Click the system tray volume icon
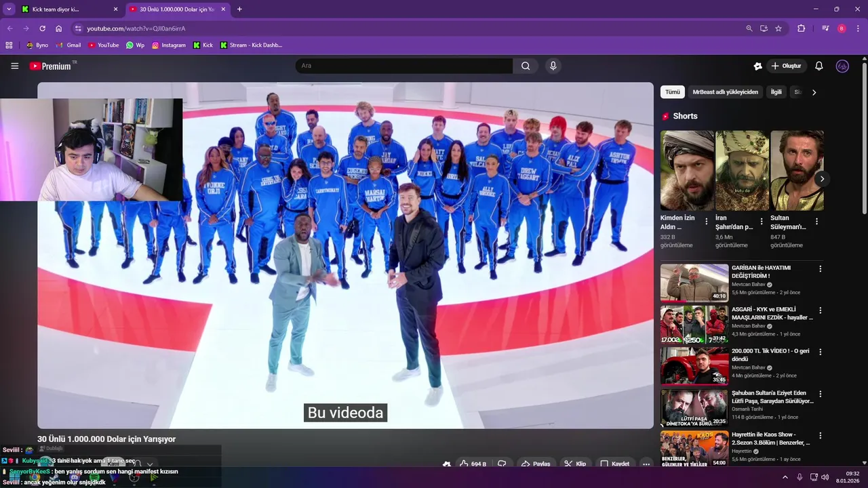Viewport: 868px width, 488px height. coord(825,477)
